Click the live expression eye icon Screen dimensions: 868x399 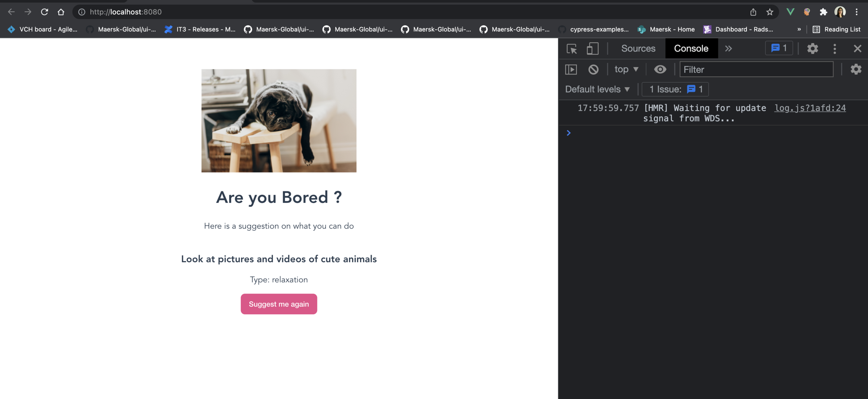pos(660,69)
